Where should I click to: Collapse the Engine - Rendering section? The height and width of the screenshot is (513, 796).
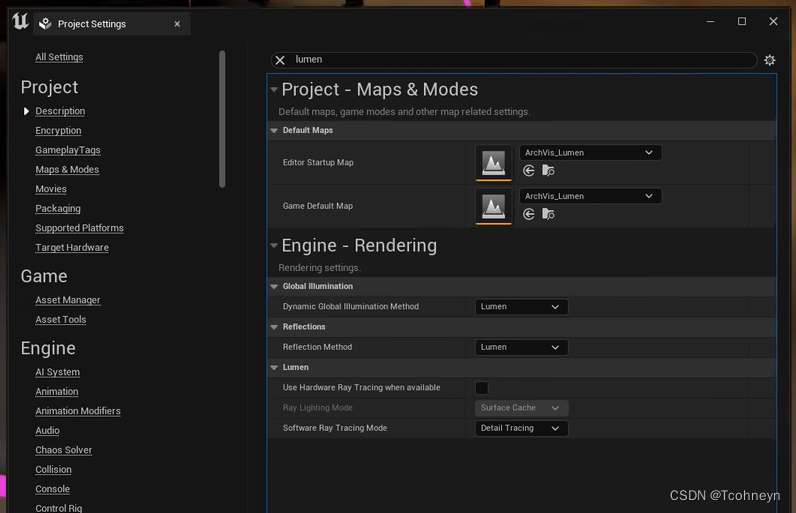pos(274,246)
